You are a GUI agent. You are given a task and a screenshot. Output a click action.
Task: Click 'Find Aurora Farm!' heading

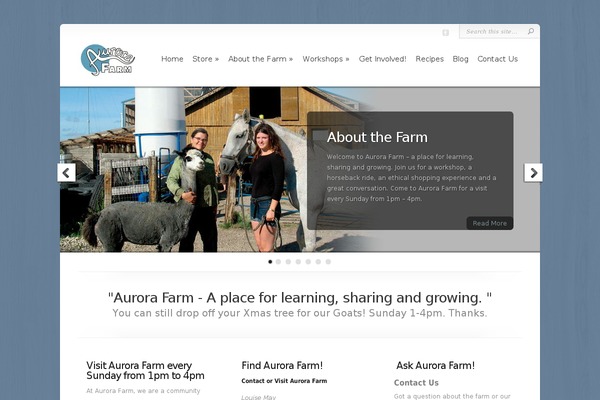click(282, 366)
